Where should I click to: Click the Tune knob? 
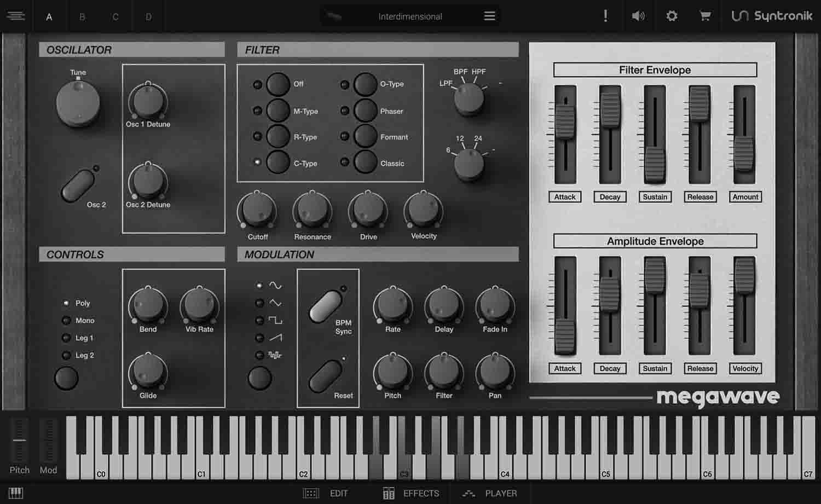(78, 102)
